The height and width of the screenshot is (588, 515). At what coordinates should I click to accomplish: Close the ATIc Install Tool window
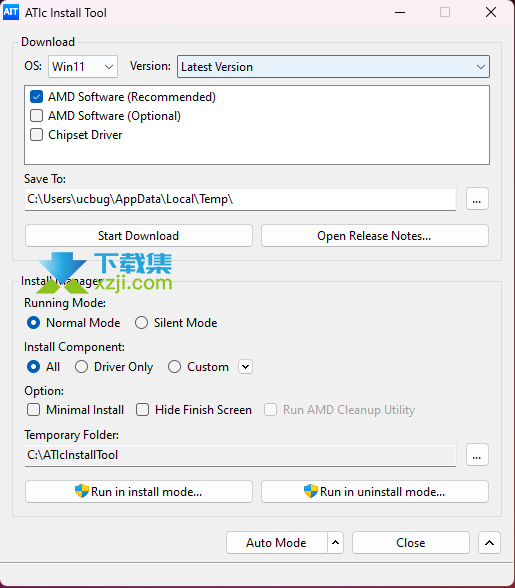coord(491,12)
